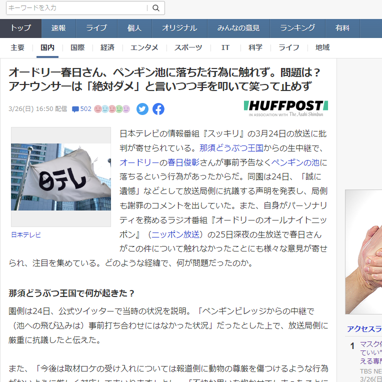Click the ニッポン放送 link
The image size is (382, 382).
176,235
